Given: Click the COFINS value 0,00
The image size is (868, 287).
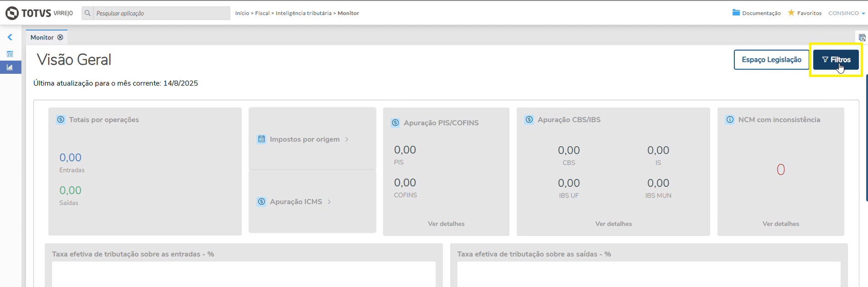Looking at the screenshot, I should pyautogui.click(x=405, y=182).
